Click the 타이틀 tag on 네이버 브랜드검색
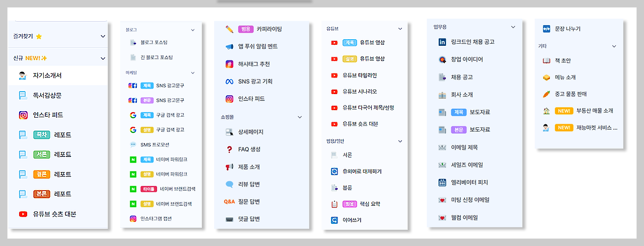 149,189
